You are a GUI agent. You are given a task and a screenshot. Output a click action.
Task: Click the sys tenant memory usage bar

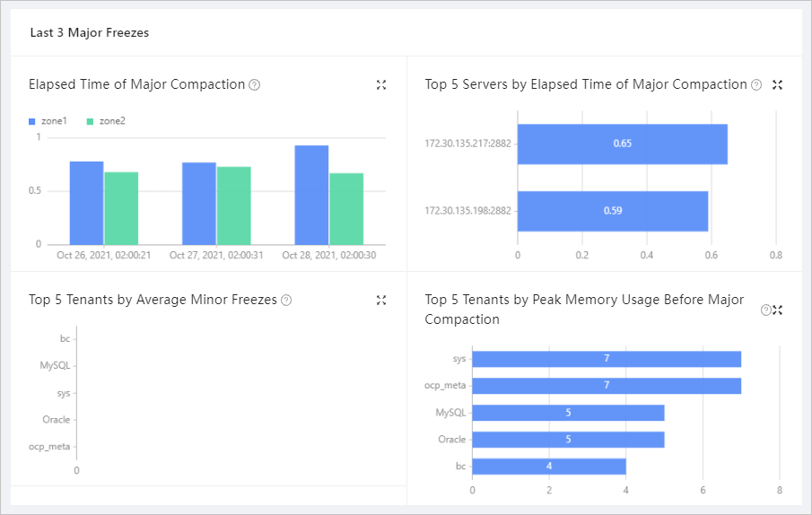pos(607,359)
